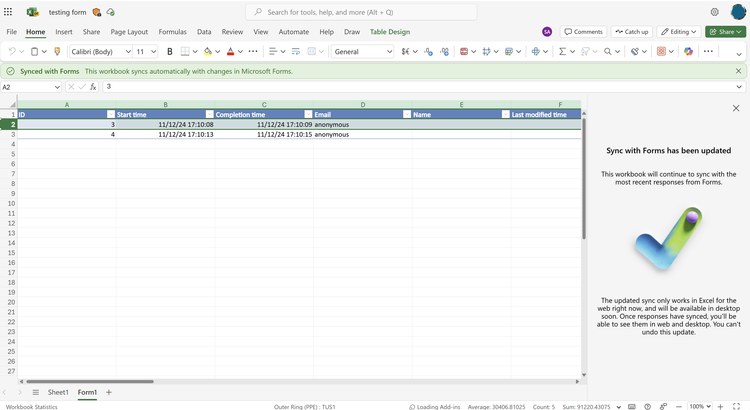Select the Format Painter brush
Image resolution: width=750 pixels, height=410 pixels.
point(57,51)
